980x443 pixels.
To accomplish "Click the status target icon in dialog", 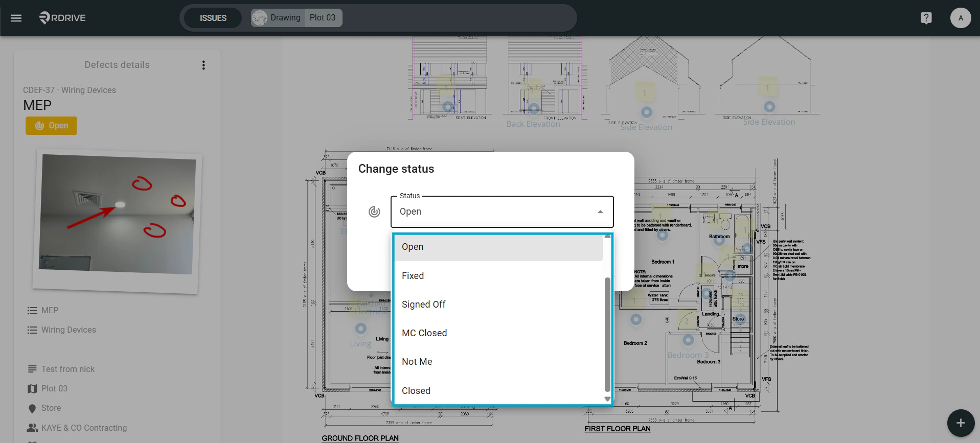I will pyautogui.click(x=374, y=212).
